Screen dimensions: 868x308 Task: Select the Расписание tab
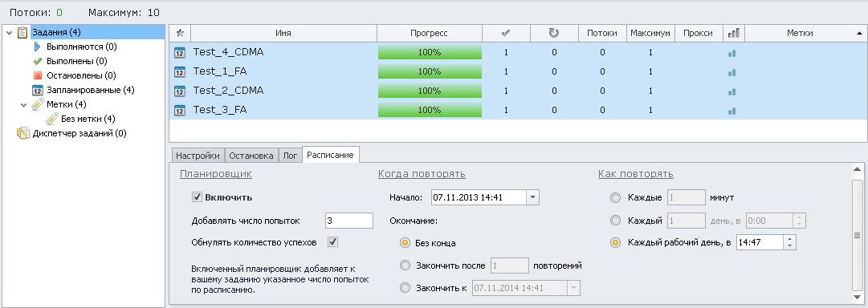point(331,155)
